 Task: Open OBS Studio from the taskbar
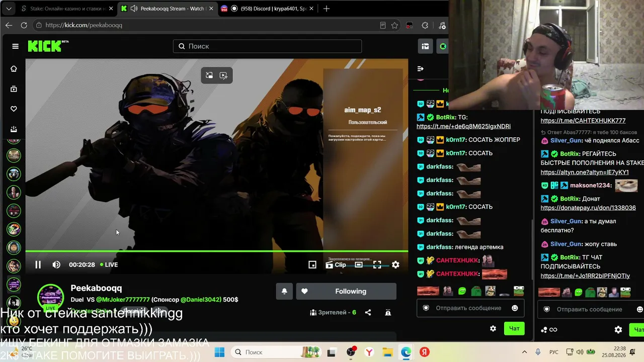click(x=351, y=352)
